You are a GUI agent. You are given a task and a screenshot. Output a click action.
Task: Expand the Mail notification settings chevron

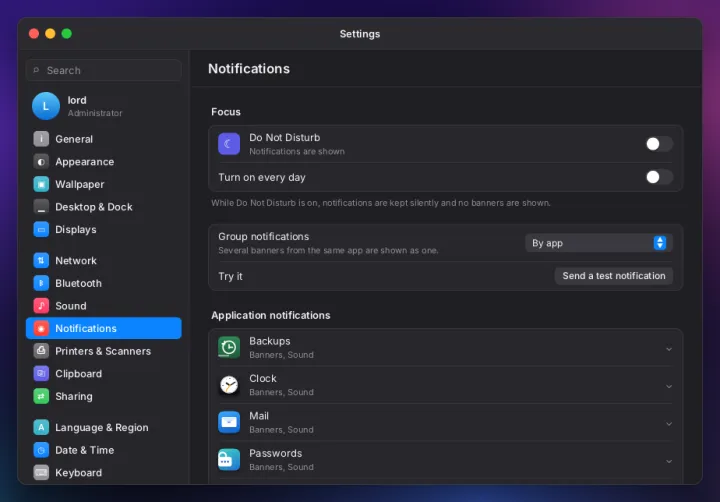(669, 424)
